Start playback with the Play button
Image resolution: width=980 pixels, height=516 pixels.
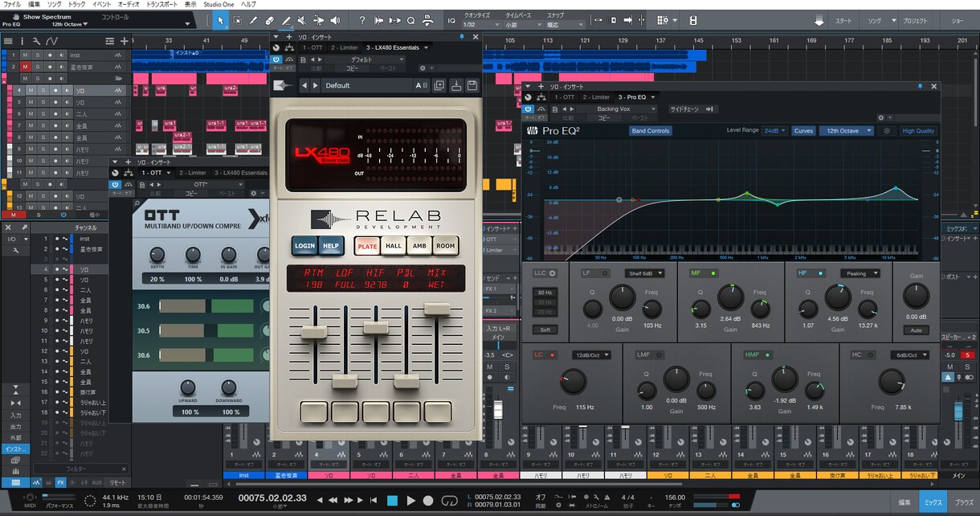(x=411, y=501)
